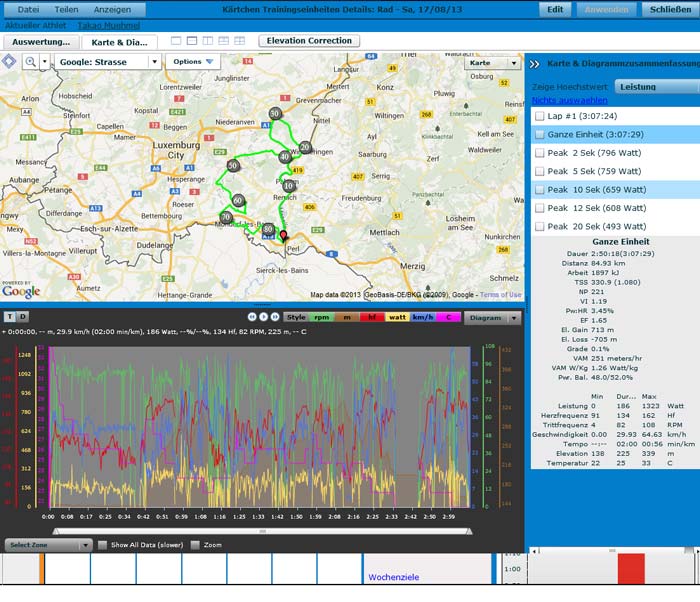Viewport: 700px width, 602px height.
Task: Click the Anwenden button
Action: click(606, 9)
